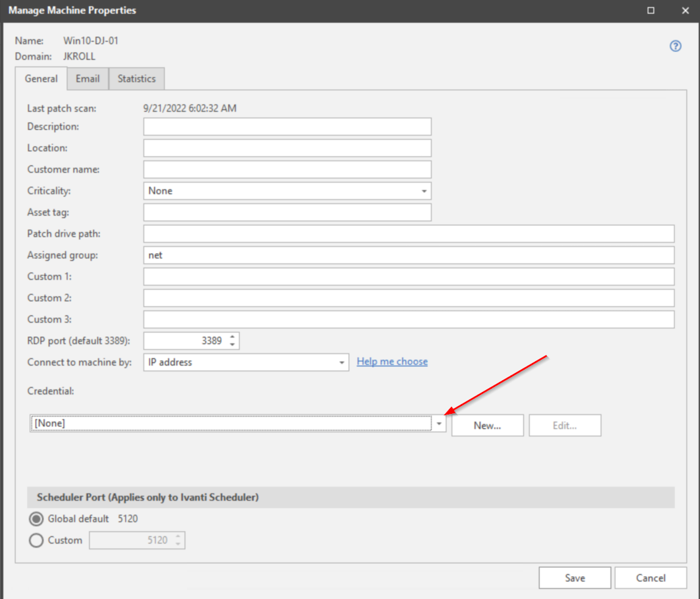Switch to the Email tab

pyautogui.click(x=87, y=78)
